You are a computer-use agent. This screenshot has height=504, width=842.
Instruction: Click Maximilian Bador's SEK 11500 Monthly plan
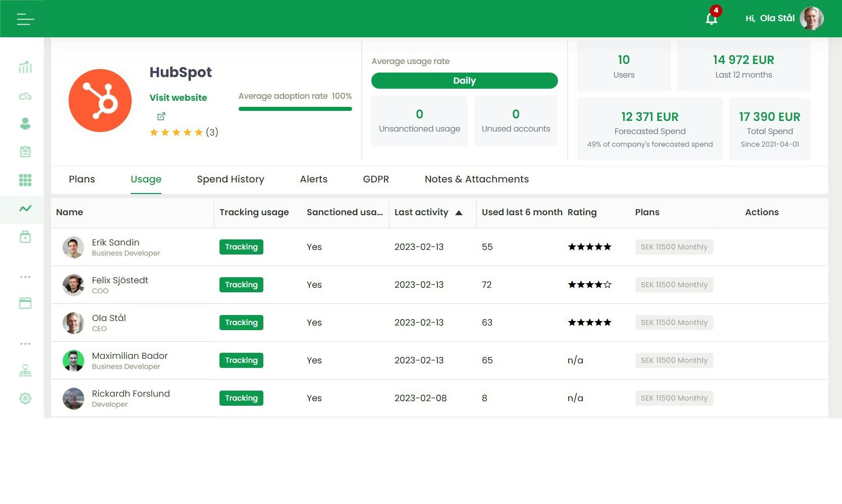tap(674, 360)
